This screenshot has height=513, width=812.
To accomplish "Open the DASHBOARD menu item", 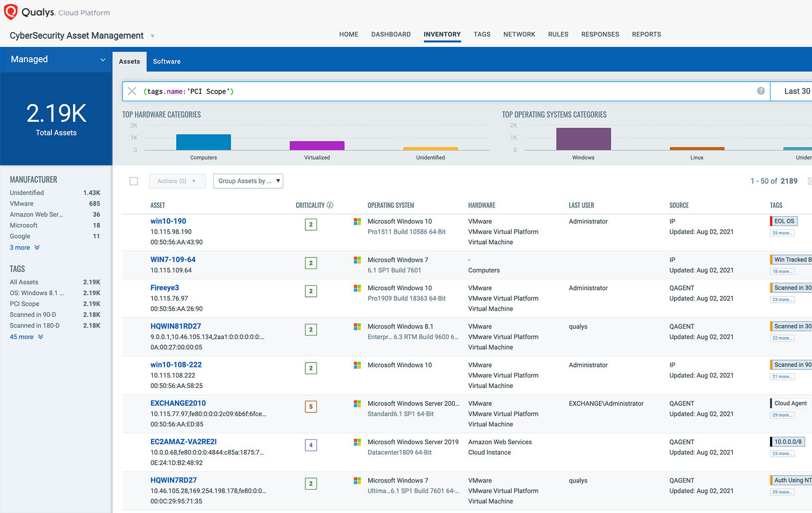I will (391, 34).
